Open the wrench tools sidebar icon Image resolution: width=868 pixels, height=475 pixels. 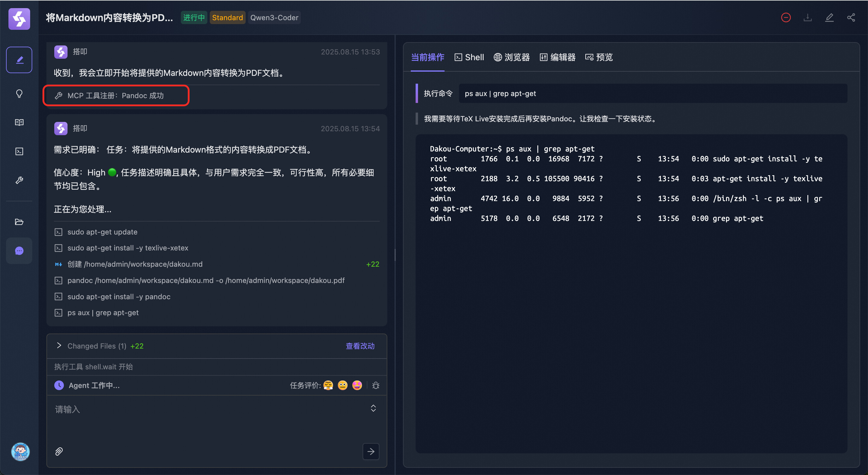pos(19,180)
